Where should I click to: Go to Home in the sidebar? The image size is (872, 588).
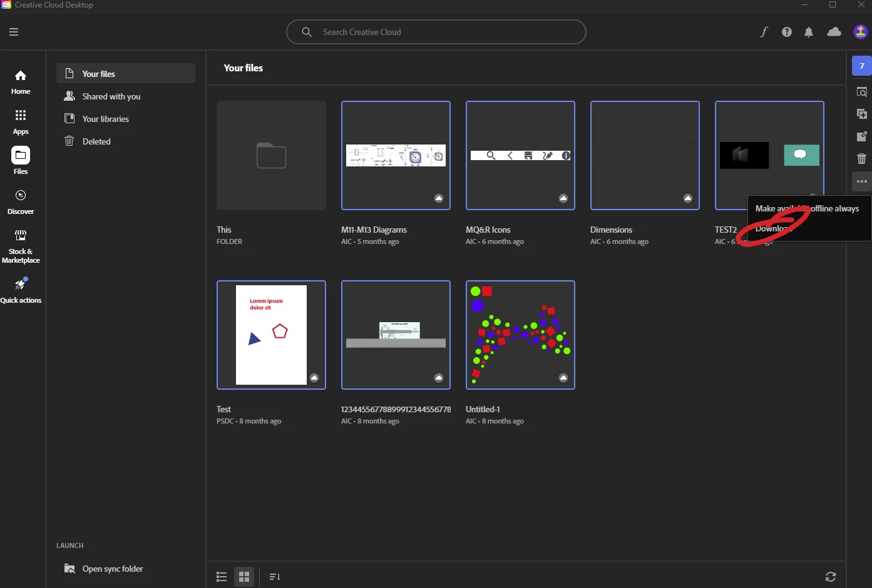(x=21, y=82)
